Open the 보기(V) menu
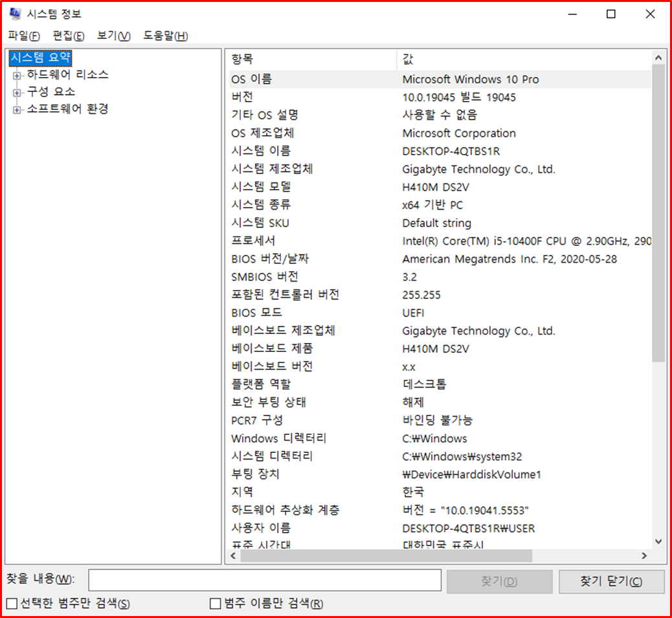Screen dimensions: 672x618 (114, 36)
